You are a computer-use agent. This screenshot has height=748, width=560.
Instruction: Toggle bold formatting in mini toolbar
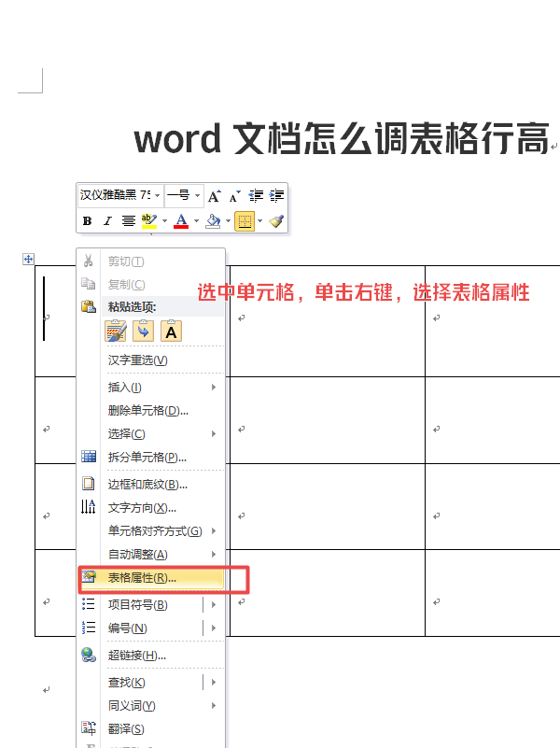(x=87, y=221)
